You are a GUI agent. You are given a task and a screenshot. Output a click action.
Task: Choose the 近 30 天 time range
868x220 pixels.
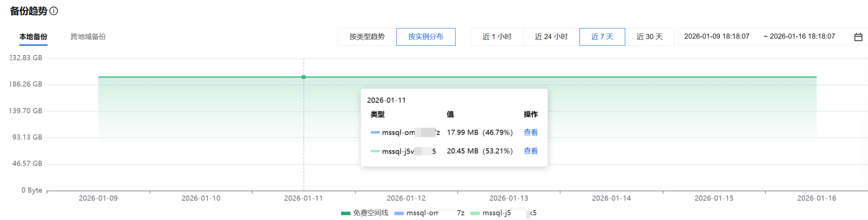pyautogui.click(x=649, y=37)
